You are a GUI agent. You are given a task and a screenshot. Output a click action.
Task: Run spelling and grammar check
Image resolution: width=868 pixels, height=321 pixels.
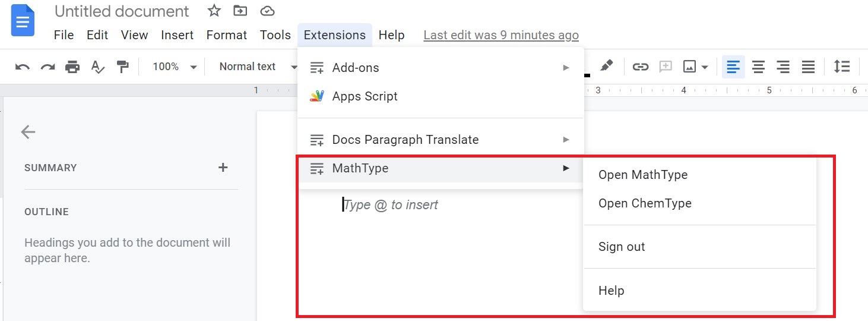(97, 67)
